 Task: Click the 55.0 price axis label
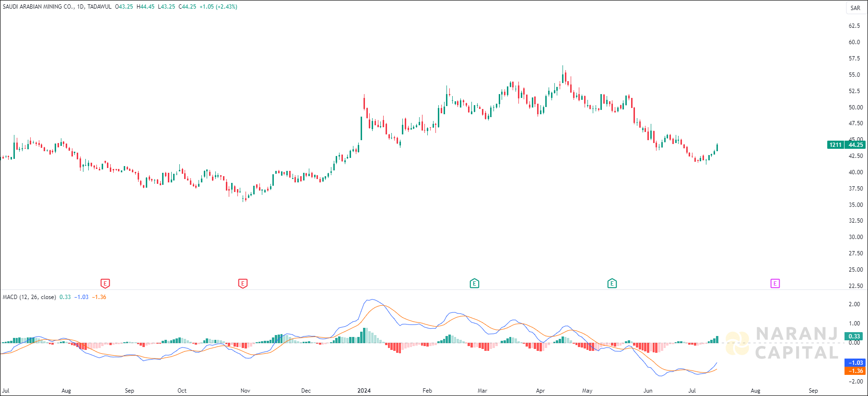tap(854, 75)
